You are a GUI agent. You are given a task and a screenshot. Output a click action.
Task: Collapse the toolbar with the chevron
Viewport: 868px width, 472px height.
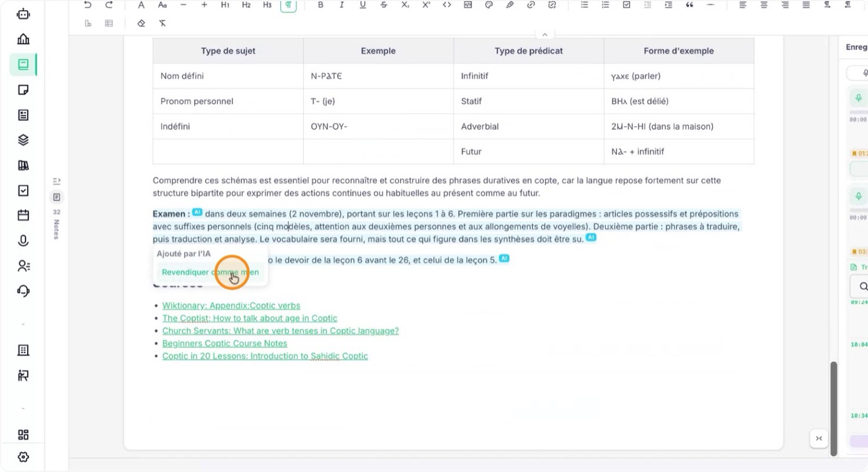544,35
